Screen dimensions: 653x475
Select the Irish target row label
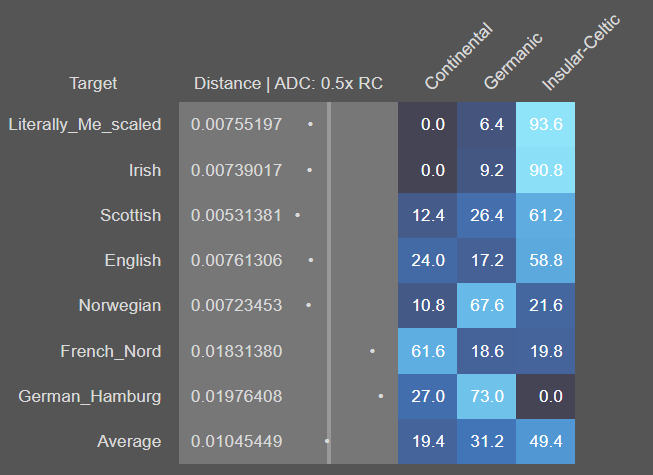(145, 170)
